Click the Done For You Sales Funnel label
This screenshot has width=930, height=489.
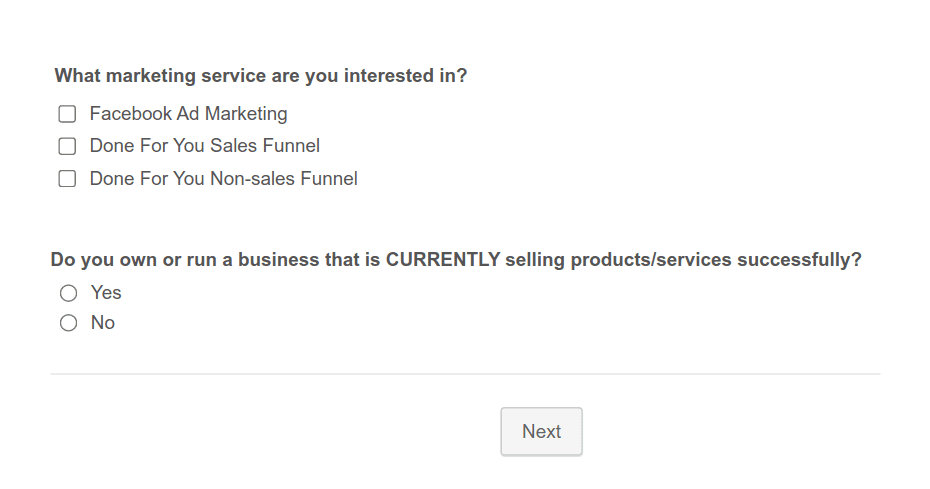tap(204, 146)
